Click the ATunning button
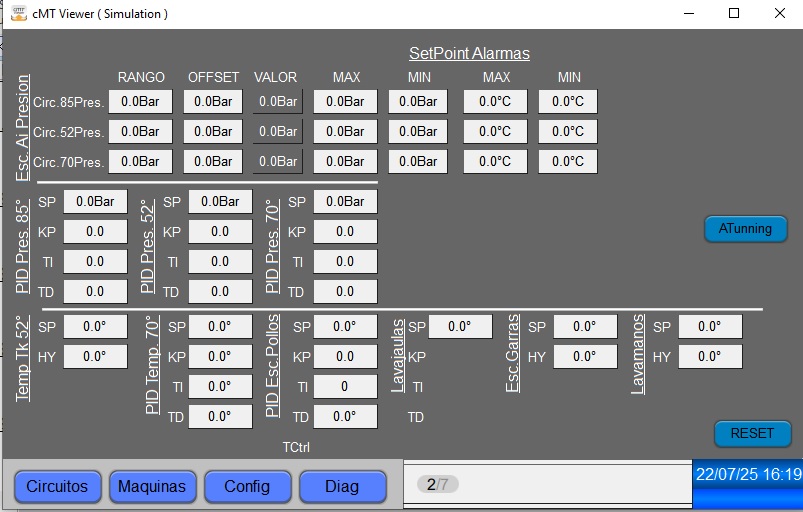Image resolution: width=803 pixels, height=512 pixels. [x=745, y=228]
